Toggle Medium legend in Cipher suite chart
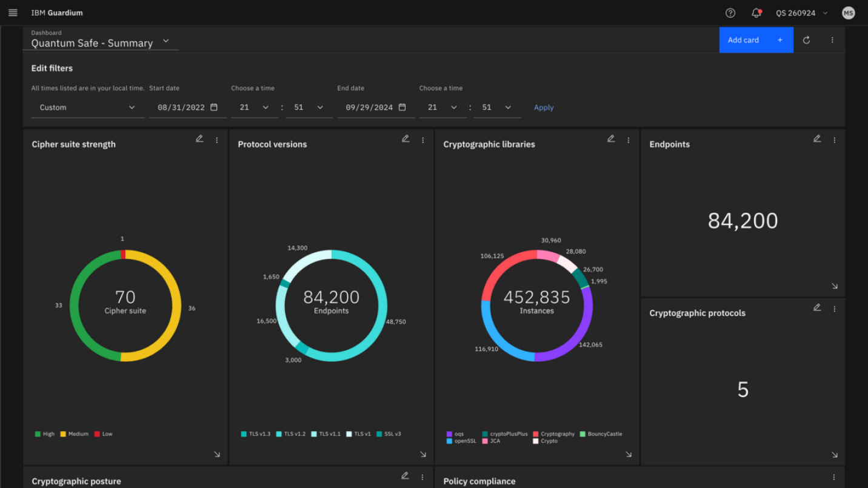The image size is (868, 488). click(74, 434)
